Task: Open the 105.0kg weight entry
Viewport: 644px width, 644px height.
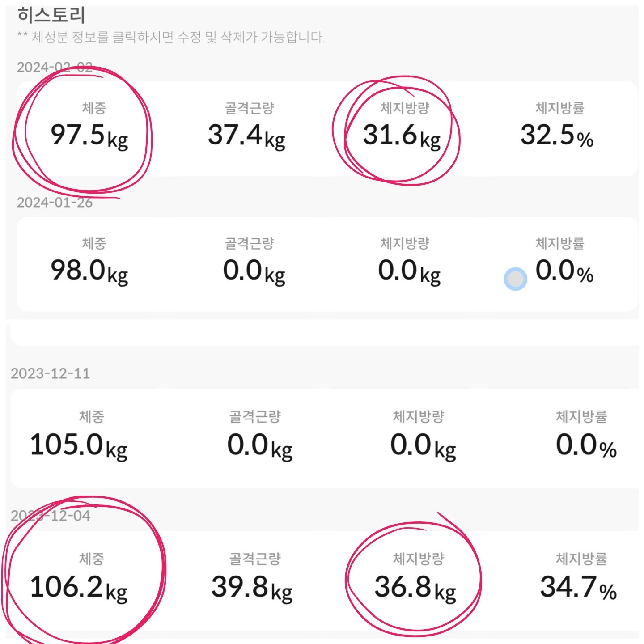Action: pyautogui.click(x=79, y=445)
